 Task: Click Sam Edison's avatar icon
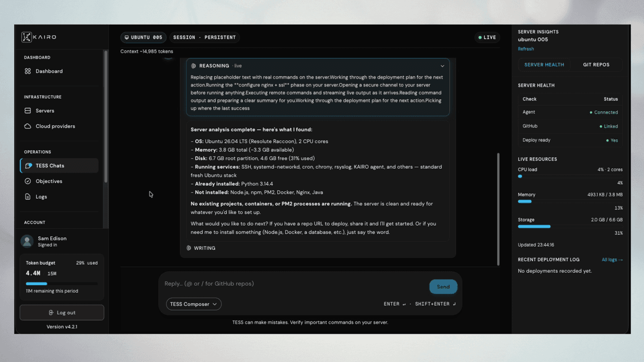pos(27,241)
